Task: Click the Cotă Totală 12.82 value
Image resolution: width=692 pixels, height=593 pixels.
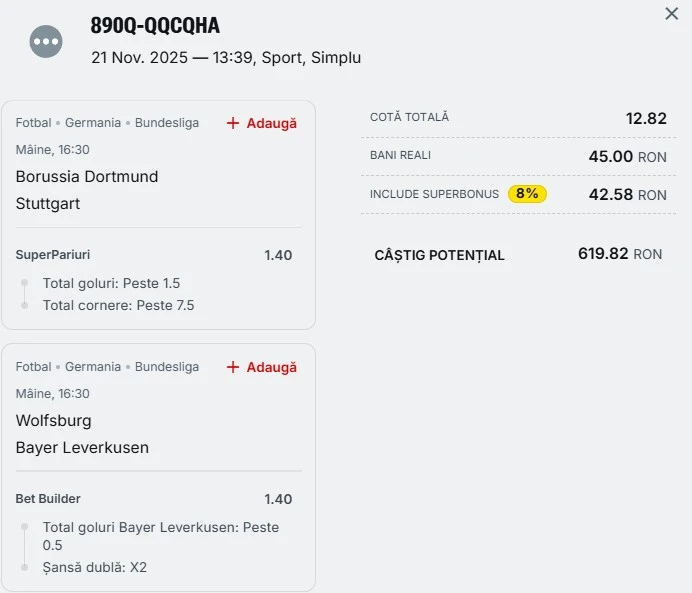Action: coord(646,118)
